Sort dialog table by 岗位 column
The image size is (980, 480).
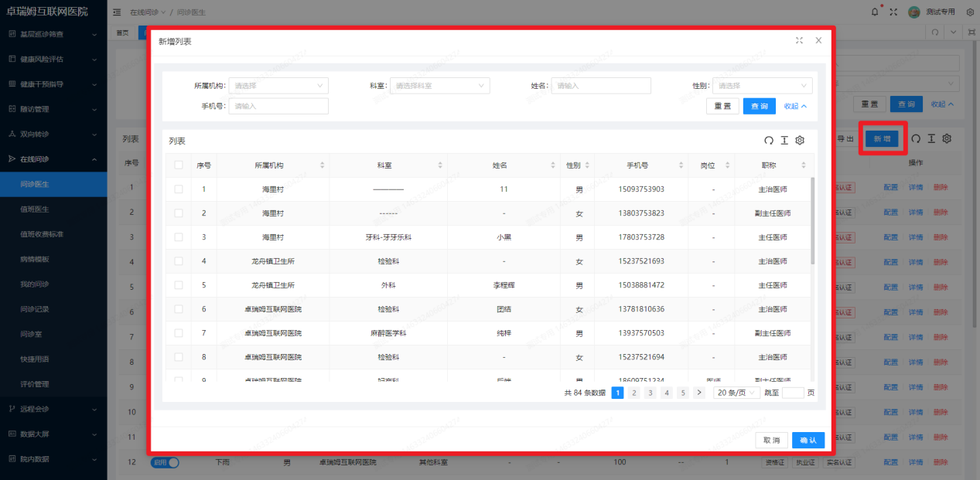tap(727, 165)
